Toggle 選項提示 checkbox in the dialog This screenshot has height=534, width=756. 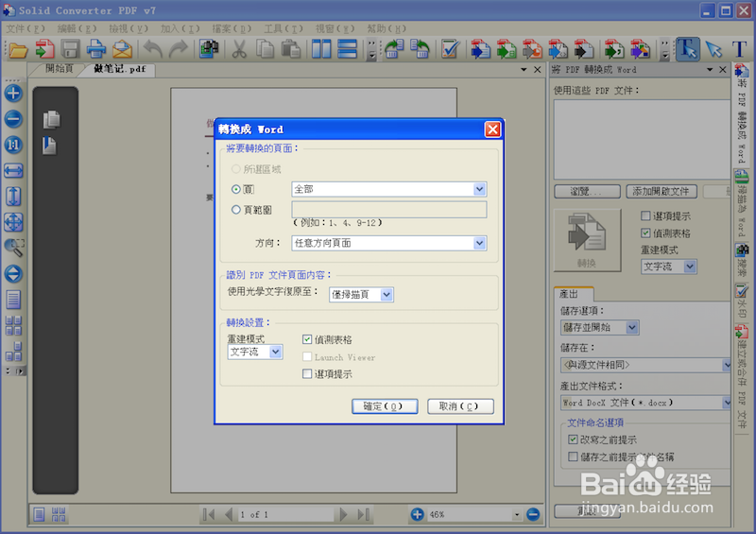(x=307, y=374)
